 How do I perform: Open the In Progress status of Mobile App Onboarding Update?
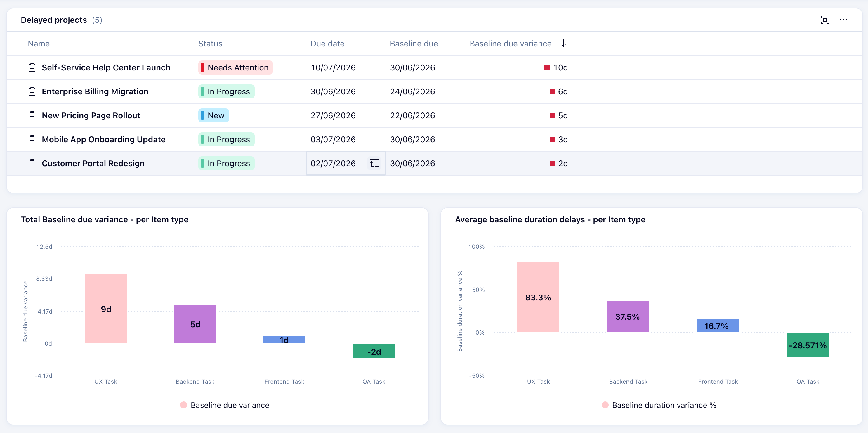pos(226,139)
